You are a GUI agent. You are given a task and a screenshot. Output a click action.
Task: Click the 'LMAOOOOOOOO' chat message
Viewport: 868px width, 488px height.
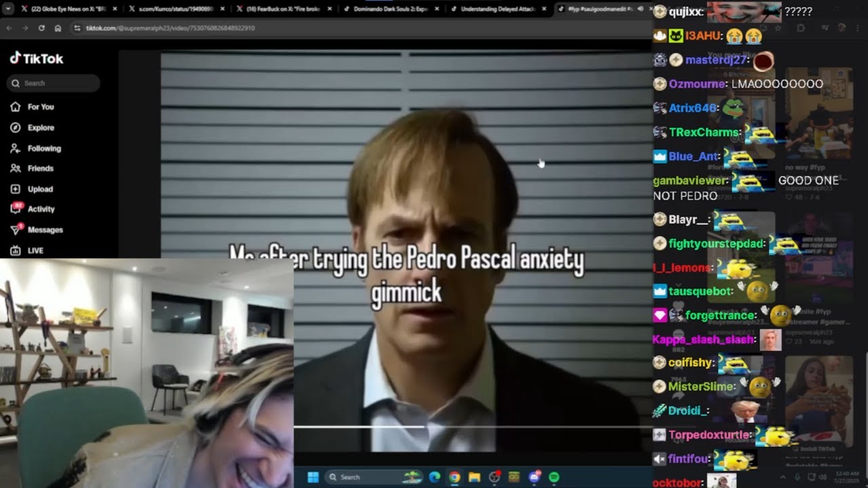(x=777, y=84)
